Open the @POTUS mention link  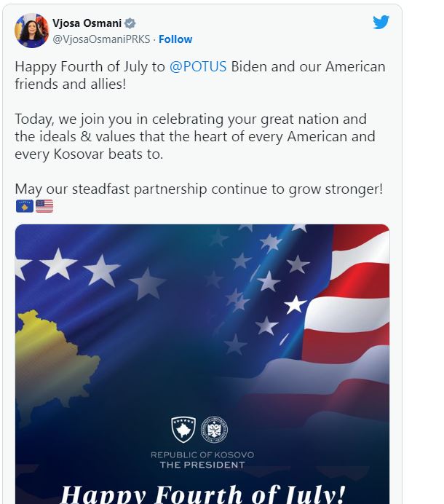click(x=198, y=67)
